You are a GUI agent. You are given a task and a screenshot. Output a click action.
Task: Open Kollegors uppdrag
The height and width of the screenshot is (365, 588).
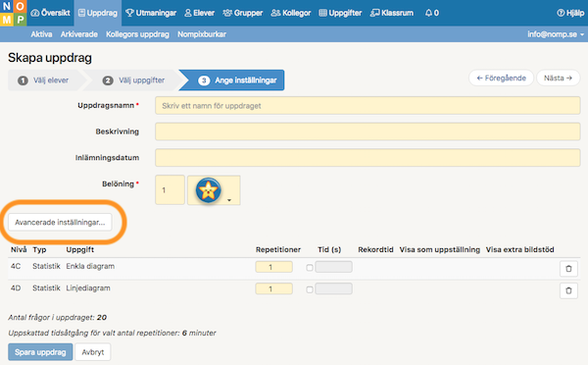137,34
